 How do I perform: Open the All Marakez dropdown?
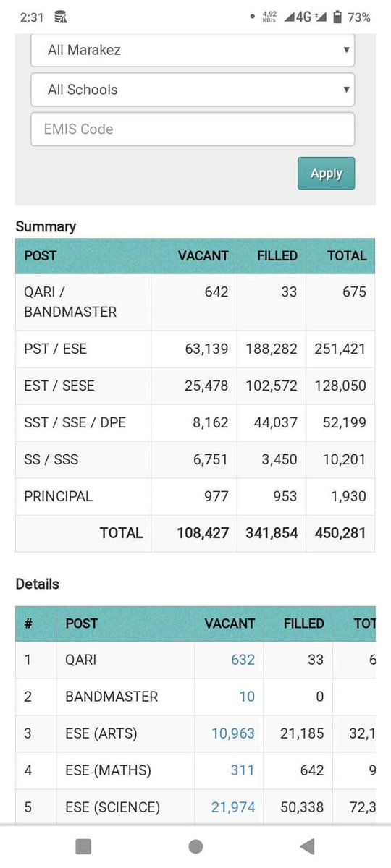[193, 50]
